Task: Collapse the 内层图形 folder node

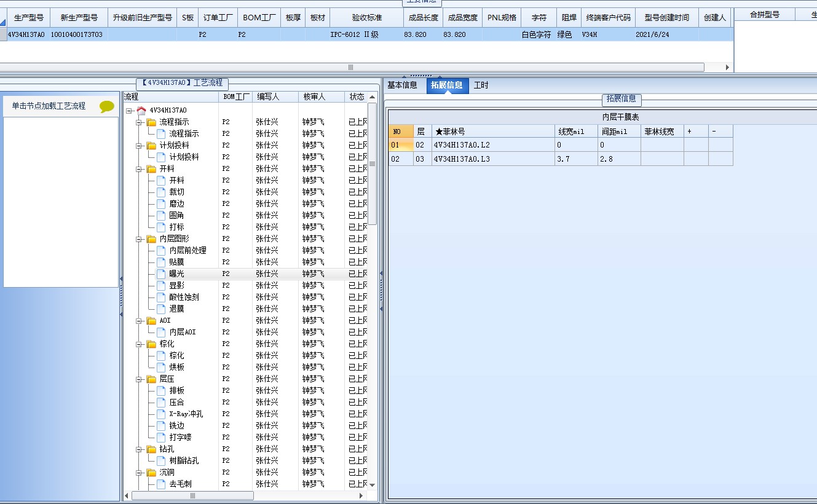Action: [140, 239]
